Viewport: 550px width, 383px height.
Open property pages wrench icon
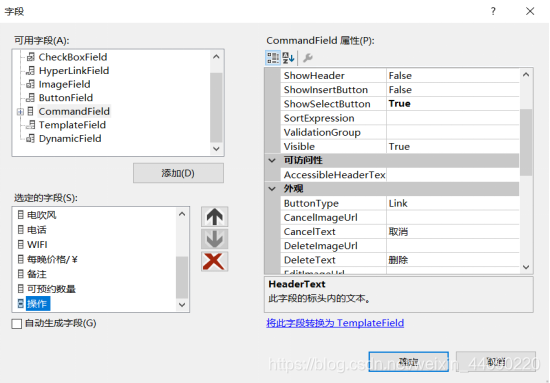click(308, 58)
